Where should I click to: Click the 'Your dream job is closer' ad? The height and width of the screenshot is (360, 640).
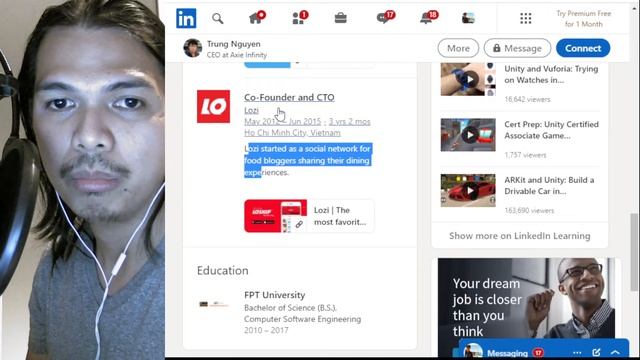click(x=527, y=306)
